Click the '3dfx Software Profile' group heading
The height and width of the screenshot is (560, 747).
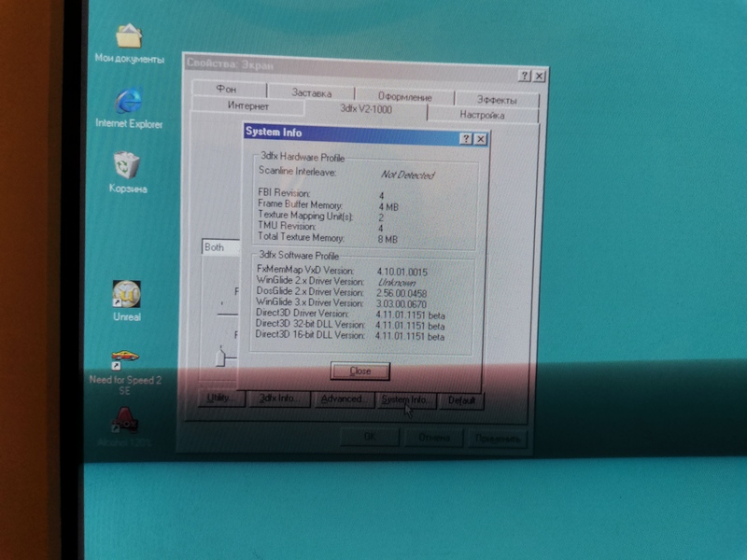point(299,255)
